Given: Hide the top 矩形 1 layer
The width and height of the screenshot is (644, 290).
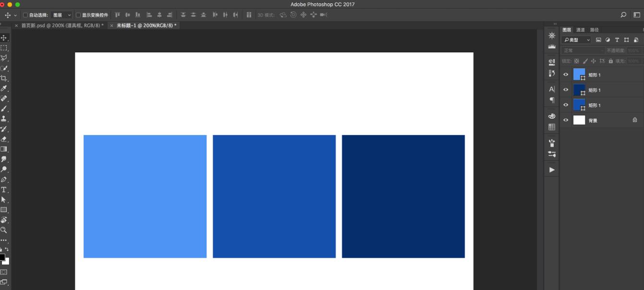Looking at the screenshot, I should tap(566, 75).
